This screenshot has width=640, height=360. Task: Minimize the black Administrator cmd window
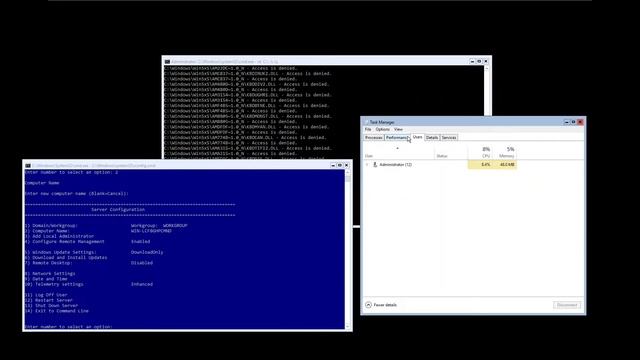point(472,61)
